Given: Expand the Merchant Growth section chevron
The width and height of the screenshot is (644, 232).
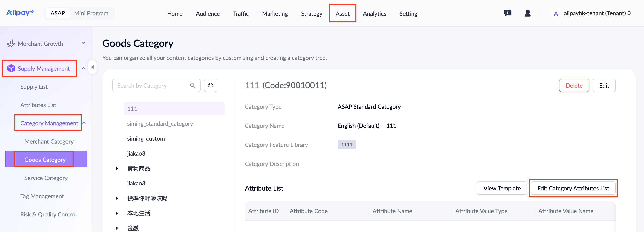Looking at the screenshot, I should (84, 43).
